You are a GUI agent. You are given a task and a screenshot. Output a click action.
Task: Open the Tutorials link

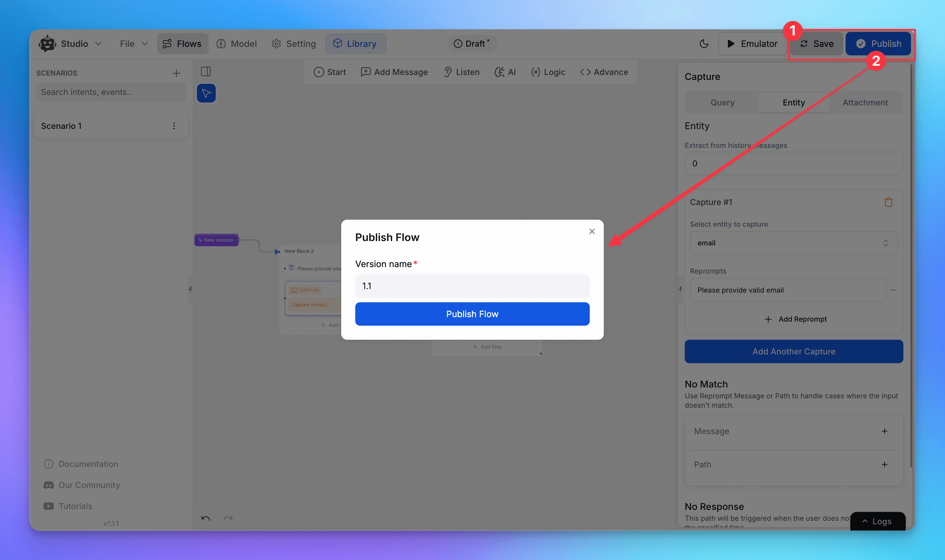point(68,506)
